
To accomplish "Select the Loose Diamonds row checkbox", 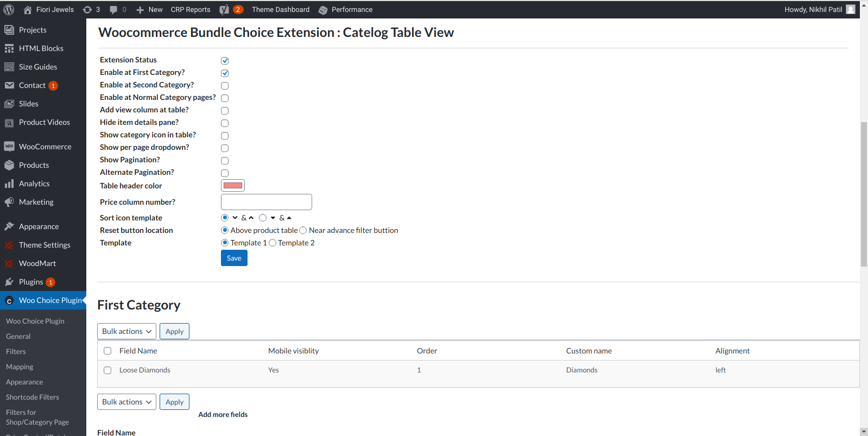I will pos(107,370).
